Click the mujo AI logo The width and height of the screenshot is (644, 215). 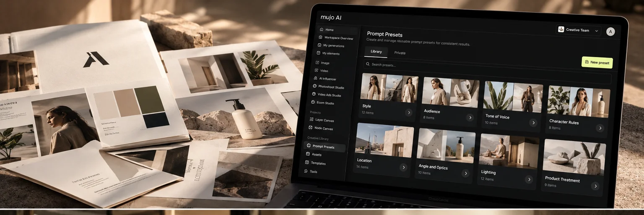click(x=331, y=18)
